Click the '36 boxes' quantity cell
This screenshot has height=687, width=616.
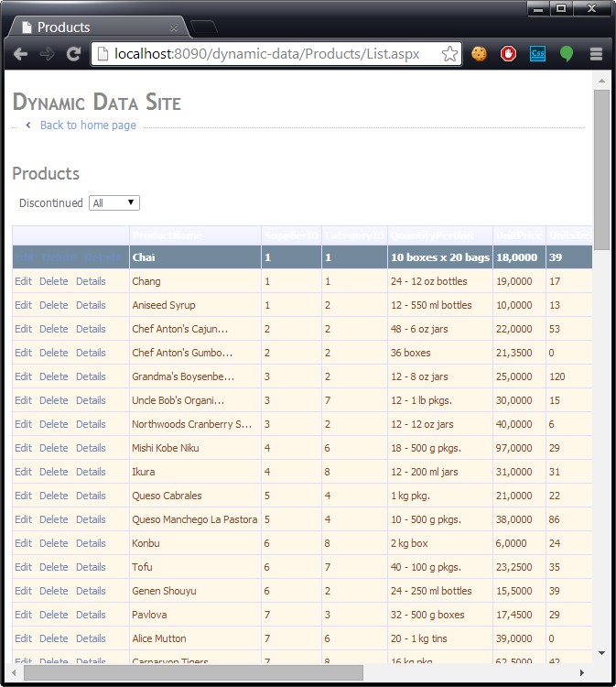tap(440, 353)
